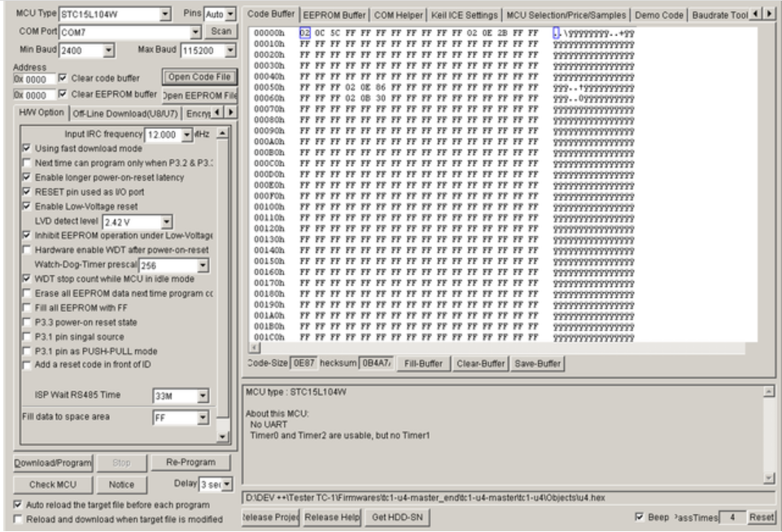Open the COM Port COM7 dropdown

coord(195,33)
